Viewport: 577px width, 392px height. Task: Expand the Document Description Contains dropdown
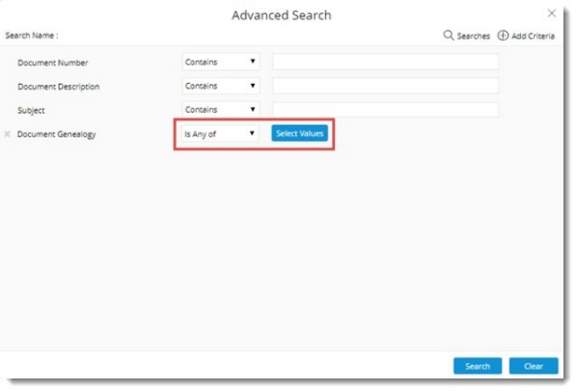(220, 86)
